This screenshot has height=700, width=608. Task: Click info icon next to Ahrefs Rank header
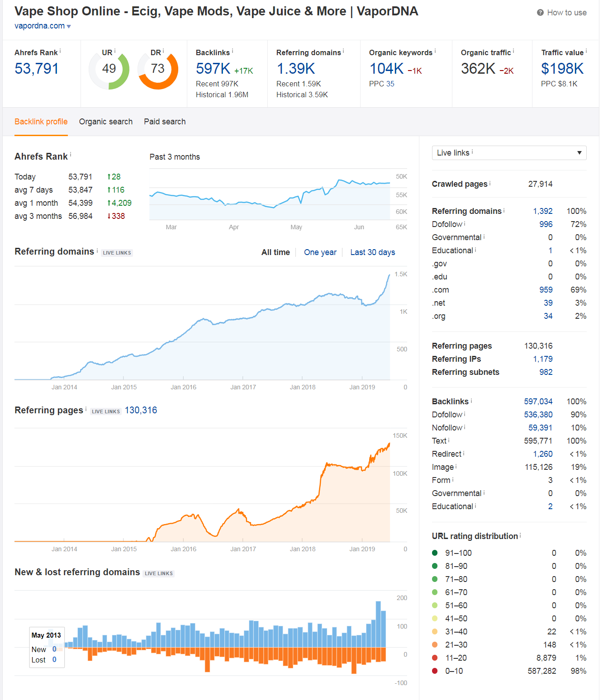pos(71,155)
